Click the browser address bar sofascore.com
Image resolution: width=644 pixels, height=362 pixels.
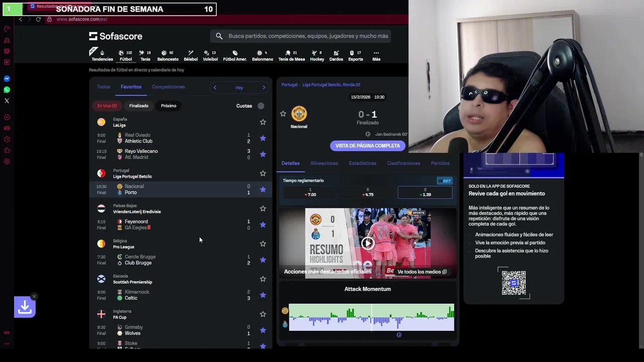[82, 19]
